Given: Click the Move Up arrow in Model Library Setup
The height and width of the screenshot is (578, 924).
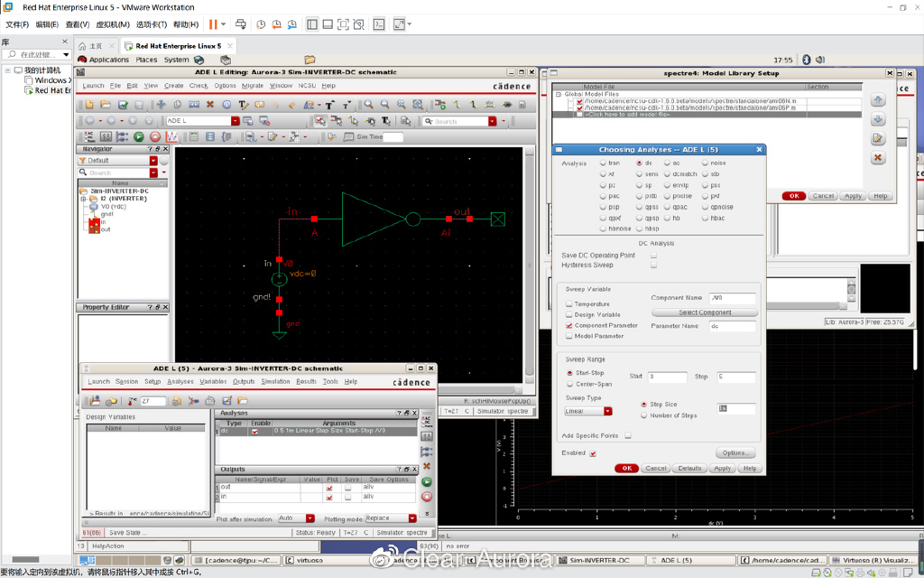Looking at the screenshot, I should click(x=877, y=100).
